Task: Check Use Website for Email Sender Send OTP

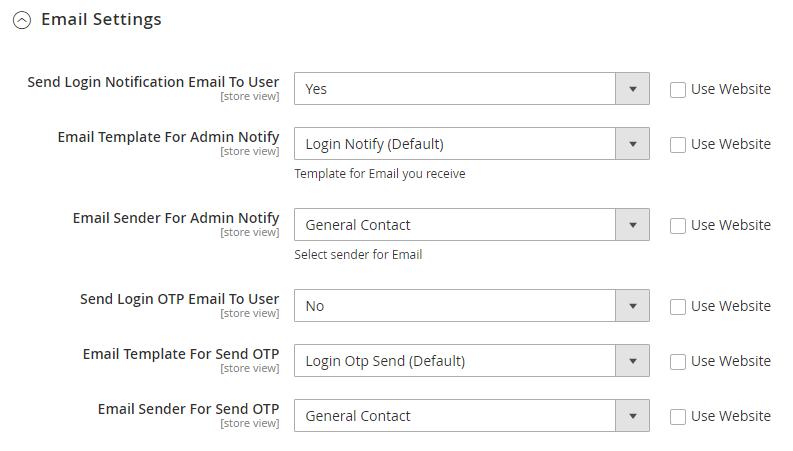Action: (x=678, y=416)
